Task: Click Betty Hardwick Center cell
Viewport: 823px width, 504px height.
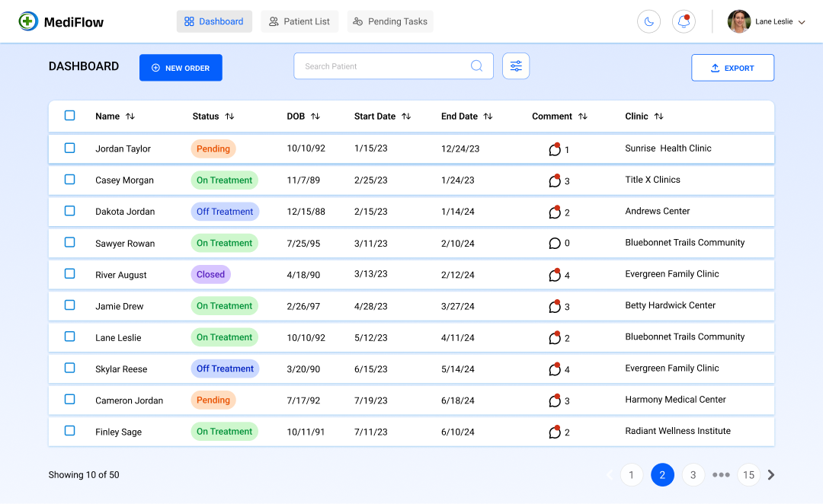Action: coord(671,305)
